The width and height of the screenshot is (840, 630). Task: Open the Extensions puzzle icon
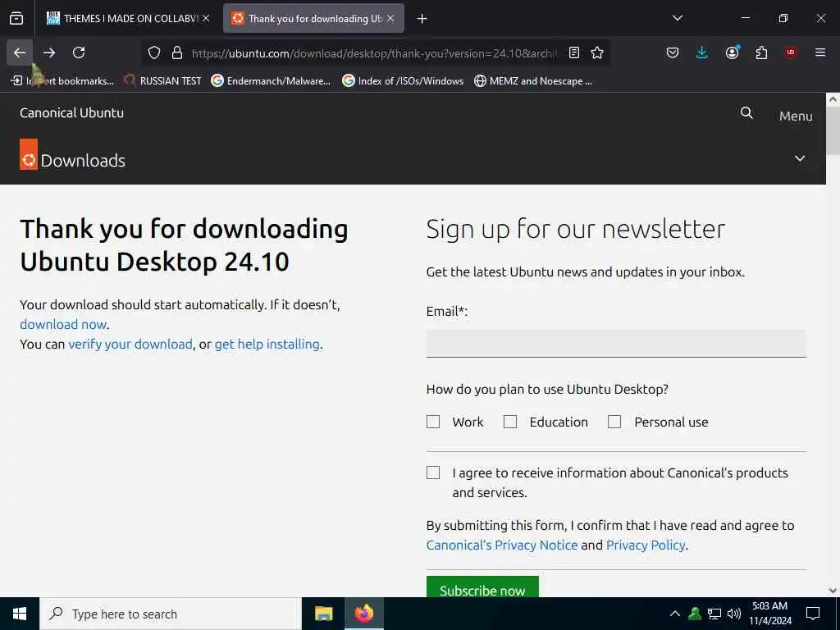point(761,52)
